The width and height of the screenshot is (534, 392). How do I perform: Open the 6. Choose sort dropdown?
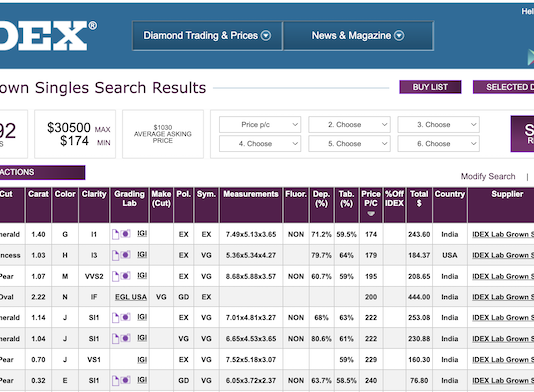point(438,144)
